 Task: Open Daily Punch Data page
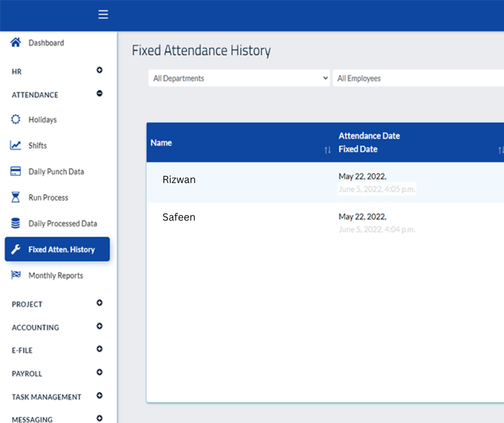(56, 172)
